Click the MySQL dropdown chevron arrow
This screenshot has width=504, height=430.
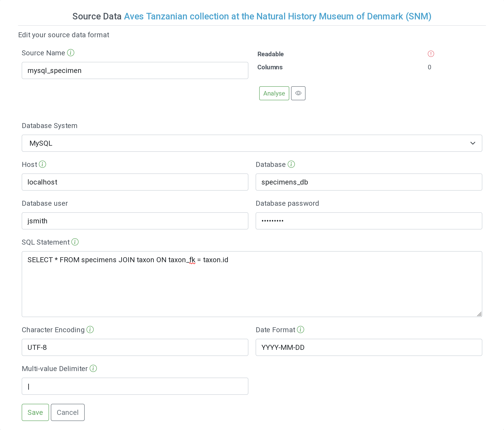click(x=473, y=143)
